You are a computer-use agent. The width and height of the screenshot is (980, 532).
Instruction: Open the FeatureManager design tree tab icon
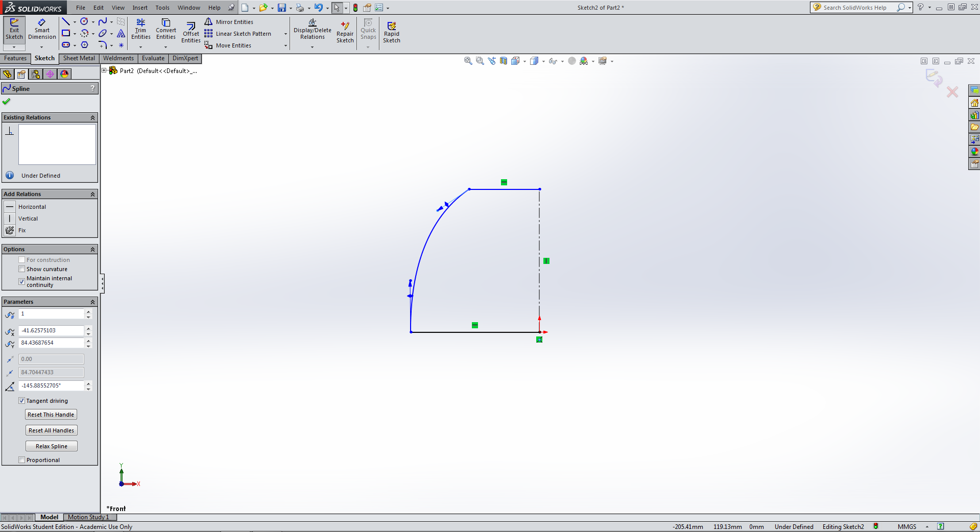click(x=7, y=74)
